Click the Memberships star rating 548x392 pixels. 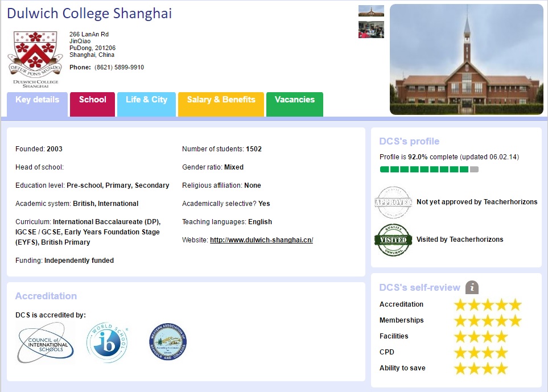point(488,320)
